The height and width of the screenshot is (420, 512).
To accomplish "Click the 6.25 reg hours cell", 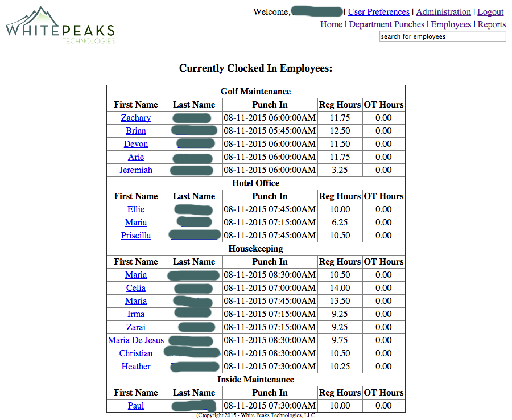I will [x=340, y=222].
